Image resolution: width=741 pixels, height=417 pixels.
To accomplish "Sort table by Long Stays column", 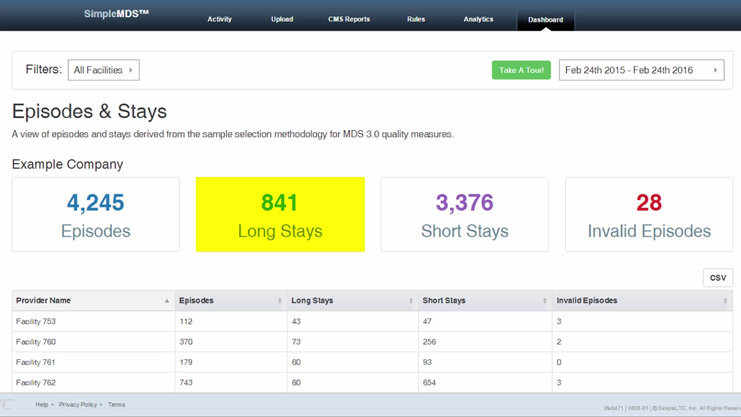I will (x=352, y=300).
